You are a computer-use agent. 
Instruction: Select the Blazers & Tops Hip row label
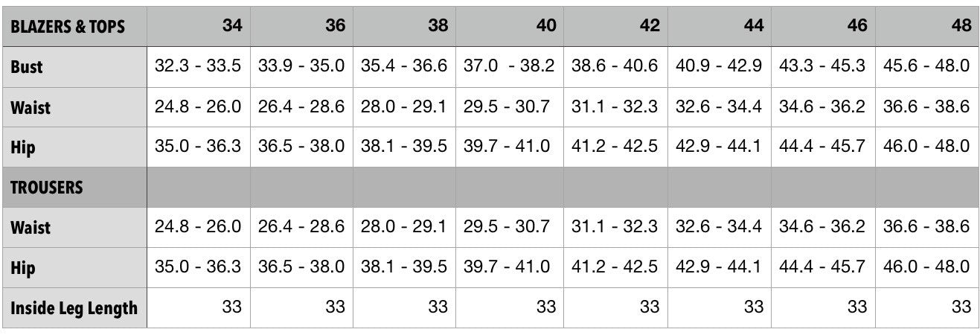pos(23,147)
